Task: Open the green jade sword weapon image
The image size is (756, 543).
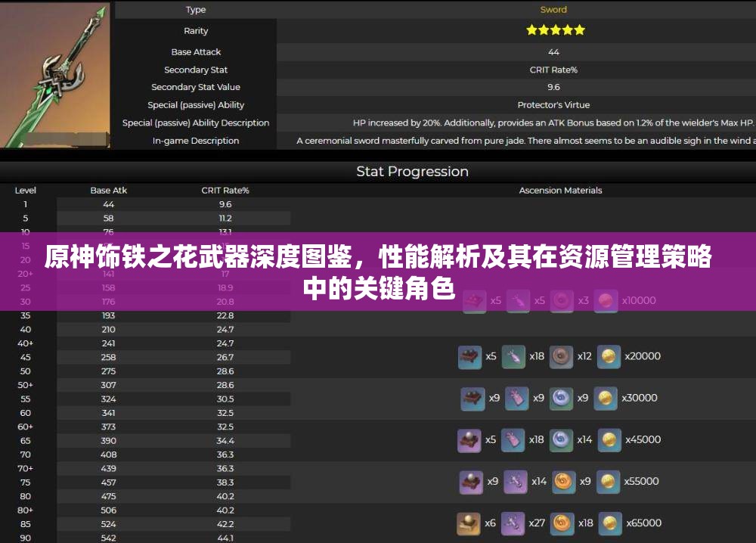Action: 55,74
